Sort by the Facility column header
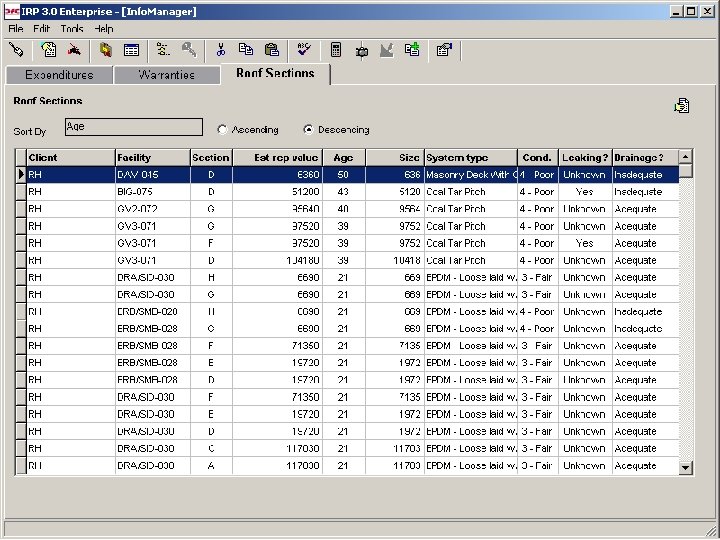The image size is (720, 540). point(152,158)
